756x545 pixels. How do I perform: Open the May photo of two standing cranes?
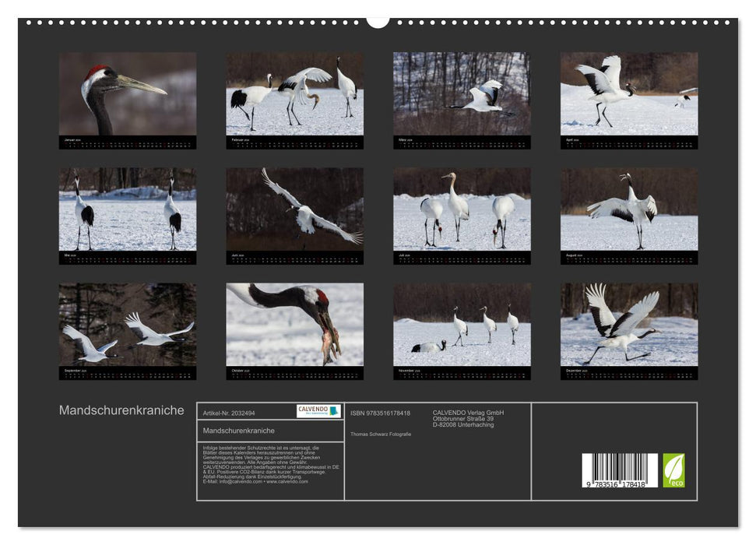(128, 209)
